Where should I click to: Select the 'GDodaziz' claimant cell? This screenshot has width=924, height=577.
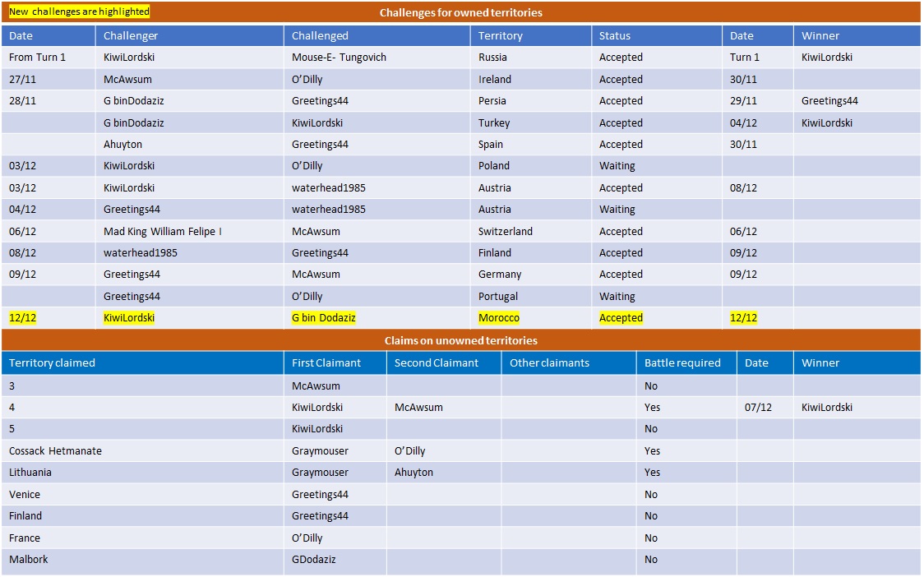pos(314,560)
